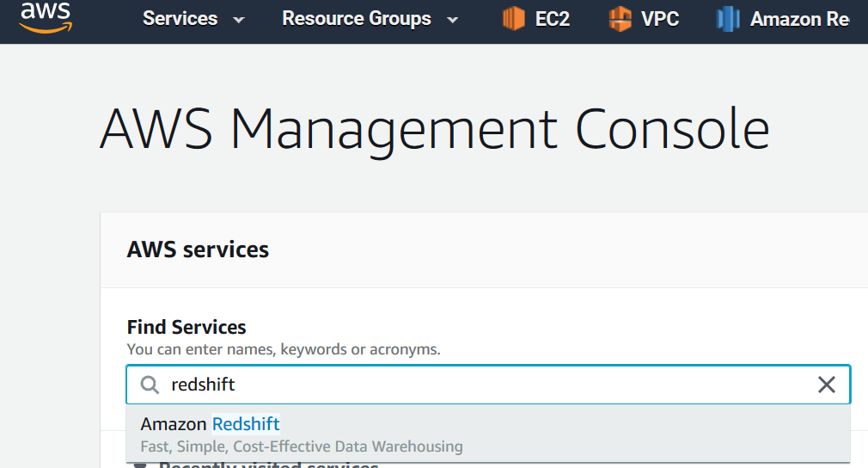Click the AWS services panel title
The width and height of the screenshot is (868, 468).
pos(198,249)
